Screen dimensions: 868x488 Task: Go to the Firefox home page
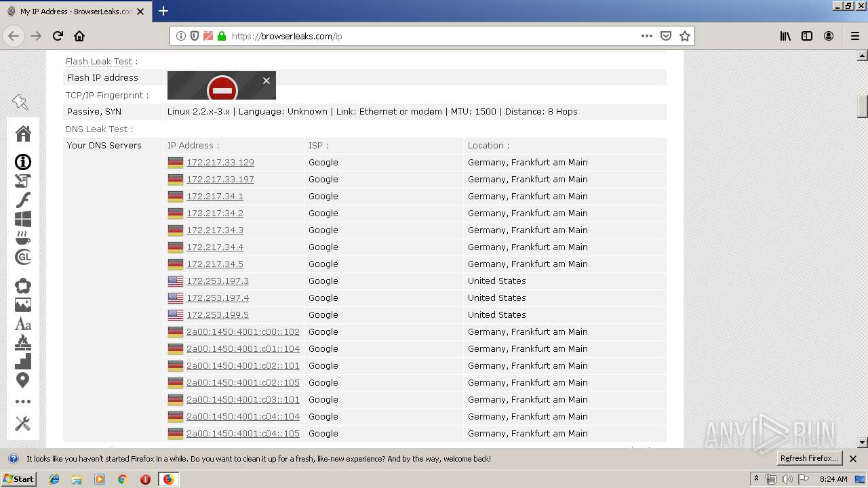click(79, 36)
